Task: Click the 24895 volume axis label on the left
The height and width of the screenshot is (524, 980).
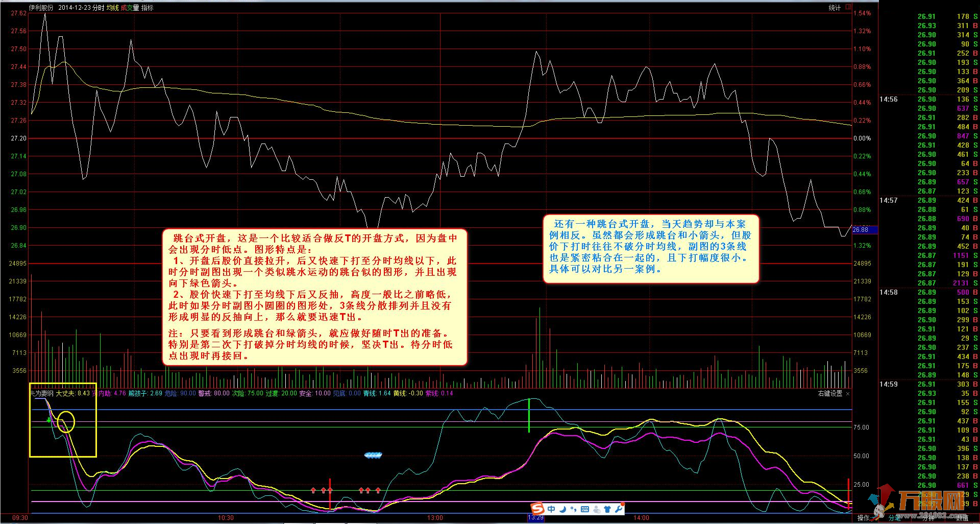Action: (x=17, y=264)
